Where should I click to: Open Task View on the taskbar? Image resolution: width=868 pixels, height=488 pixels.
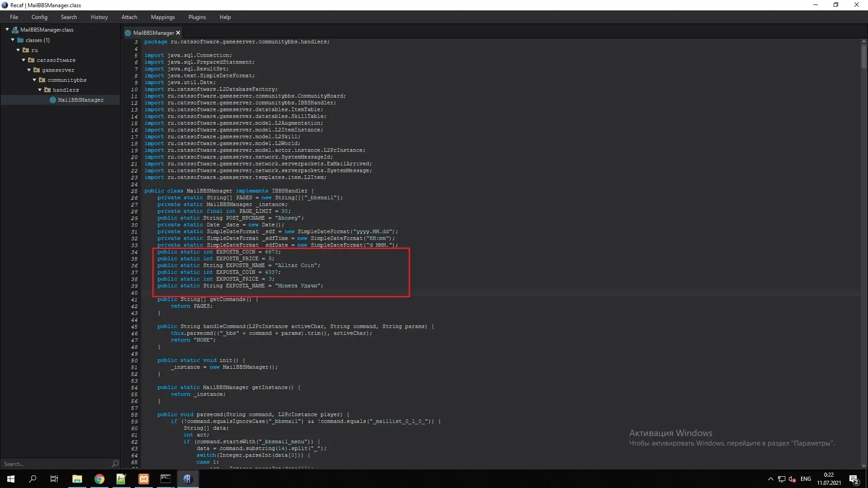(x=54, y=479)
